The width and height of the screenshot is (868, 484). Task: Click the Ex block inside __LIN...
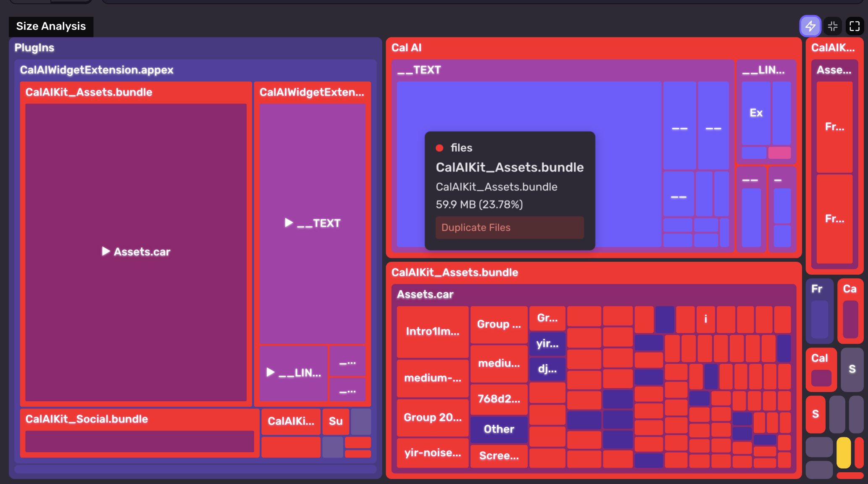tap(756, 113)
